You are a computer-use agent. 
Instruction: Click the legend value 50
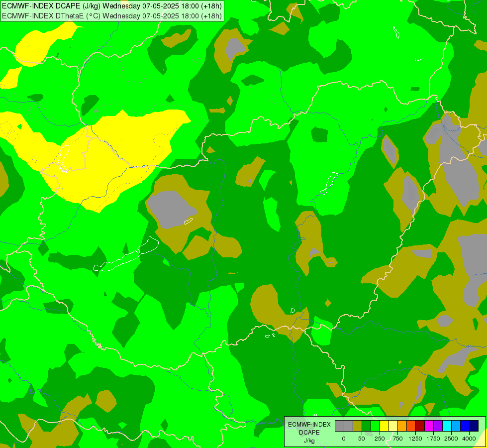362,439
